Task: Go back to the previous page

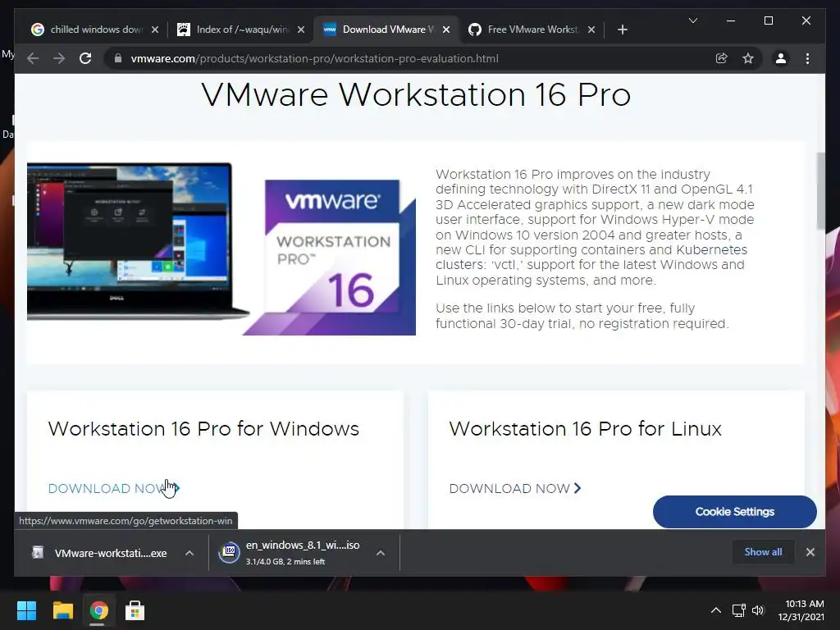Action: click(33, 58)
